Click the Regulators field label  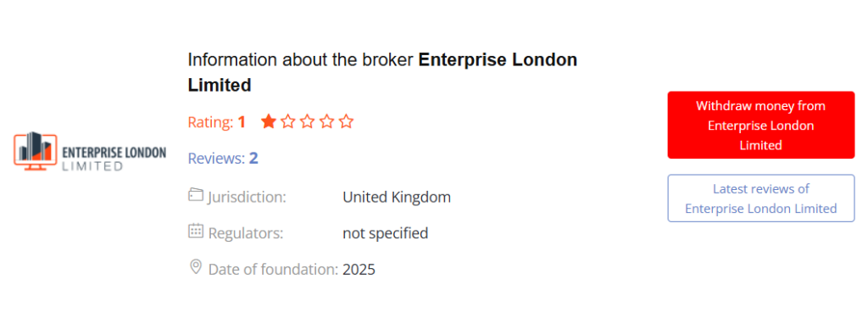pos(246,233)
